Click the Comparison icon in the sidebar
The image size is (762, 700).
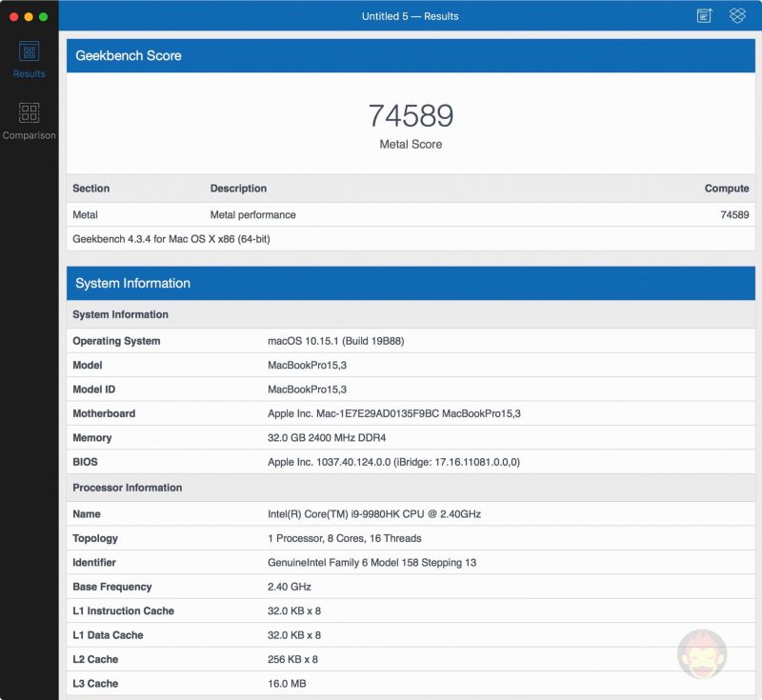point(30,114)
